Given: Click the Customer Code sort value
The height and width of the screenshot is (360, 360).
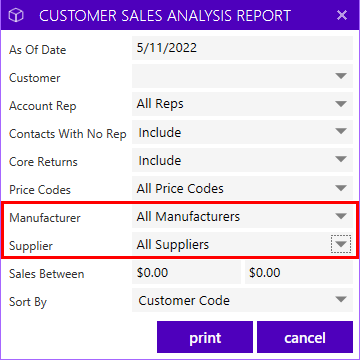Looking at the screenshot, I should pyautogui.click(x=184, y=301).
